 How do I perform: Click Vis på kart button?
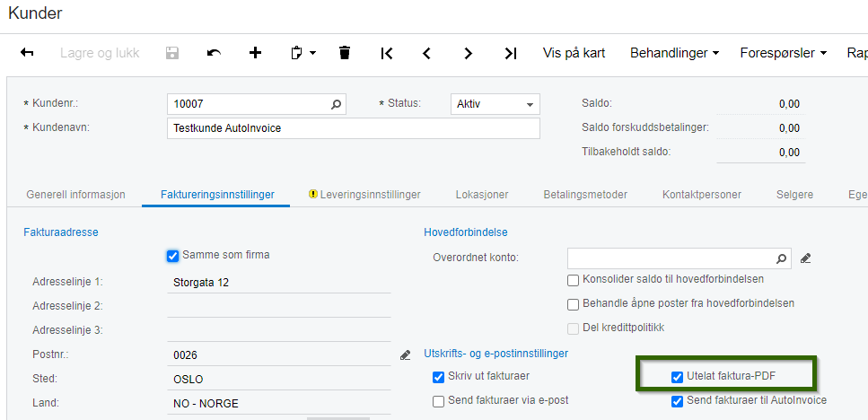tap(574, 53)
